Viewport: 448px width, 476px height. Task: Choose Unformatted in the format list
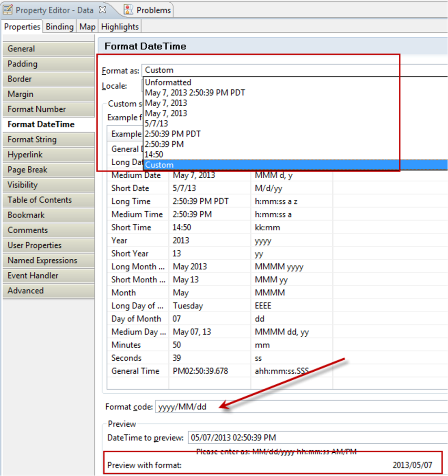[x=295, y=82]
